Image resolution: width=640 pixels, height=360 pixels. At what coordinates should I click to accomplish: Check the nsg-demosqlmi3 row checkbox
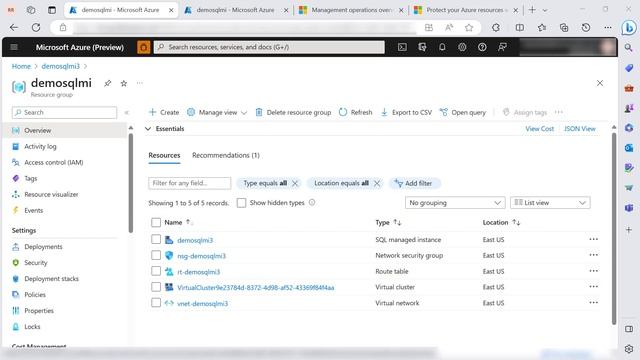[156, 255]
